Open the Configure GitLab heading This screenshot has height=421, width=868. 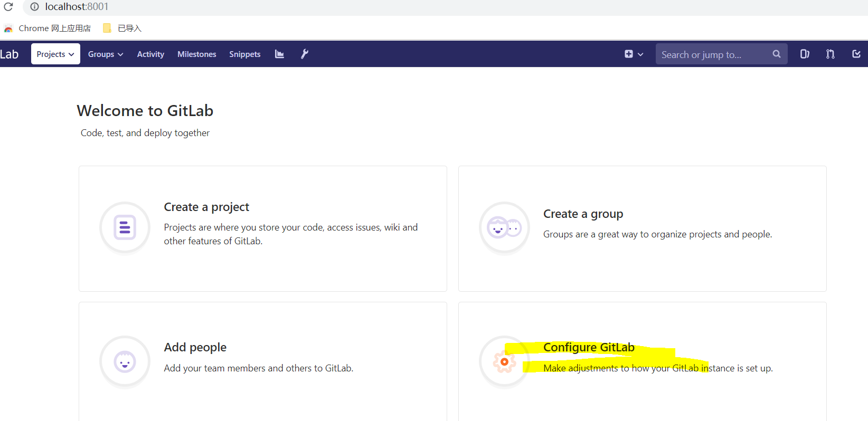point(589,347)
